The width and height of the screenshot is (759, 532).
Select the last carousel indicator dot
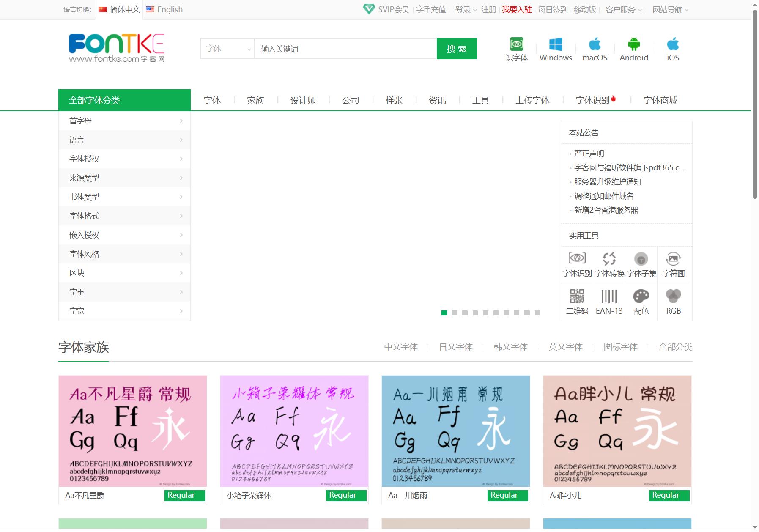coord(537,313)
